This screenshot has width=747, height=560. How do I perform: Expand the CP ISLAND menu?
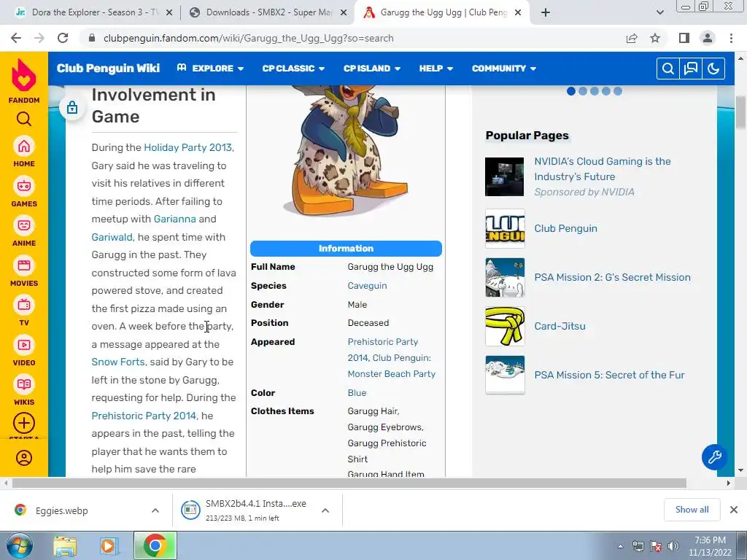[x=372, y=69]
